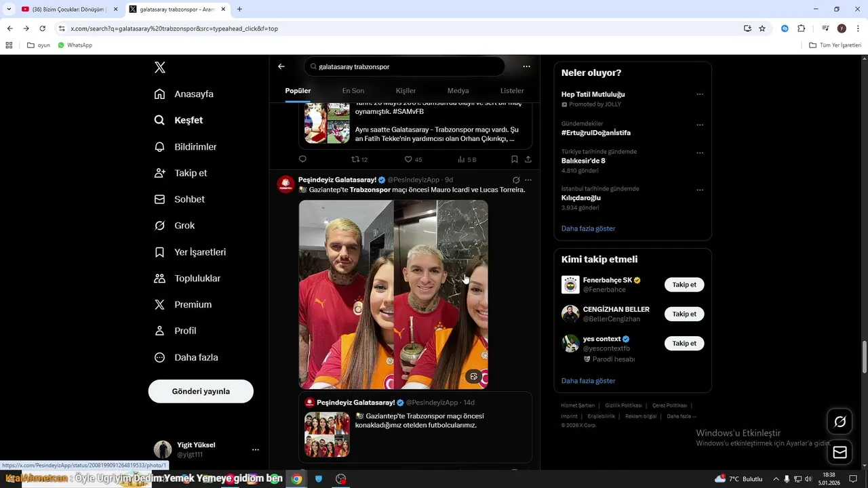The image size is (868, 488).
Task: Click taskbar volume speaker icon
Action: [809, 479]
